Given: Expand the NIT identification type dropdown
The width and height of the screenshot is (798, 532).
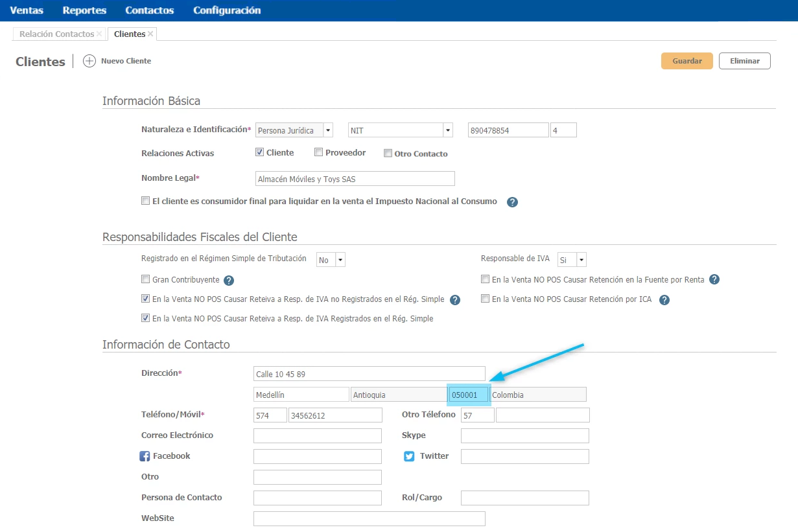Looking at the screenshot, I should coord(447,130).
